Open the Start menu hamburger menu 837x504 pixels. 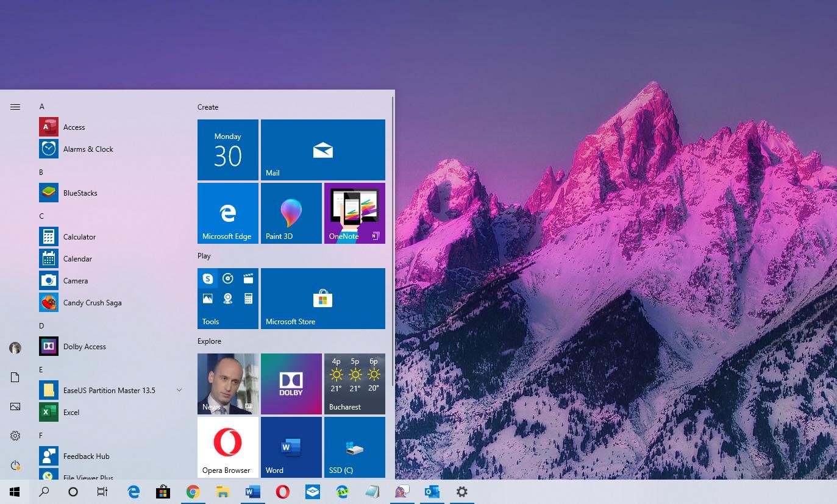point(15,107)
